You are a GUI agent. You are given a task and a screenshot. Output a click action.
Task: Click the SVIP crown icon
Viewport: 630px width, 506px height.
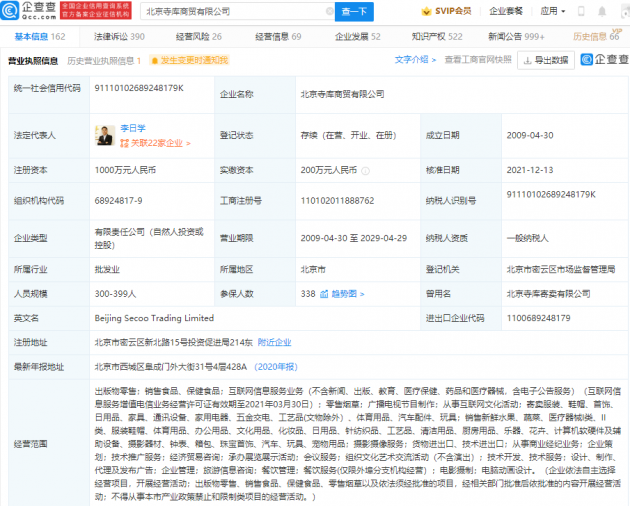click(426, 11)
